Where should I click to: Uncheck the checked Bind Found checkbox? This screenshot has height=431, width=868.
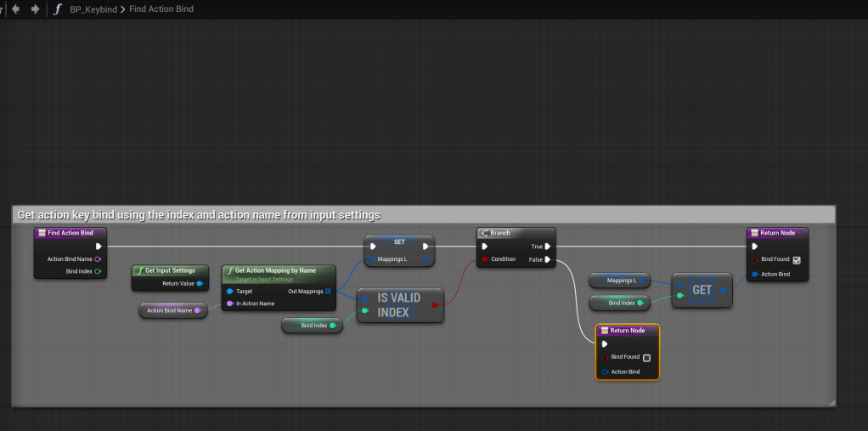point(796,260)
